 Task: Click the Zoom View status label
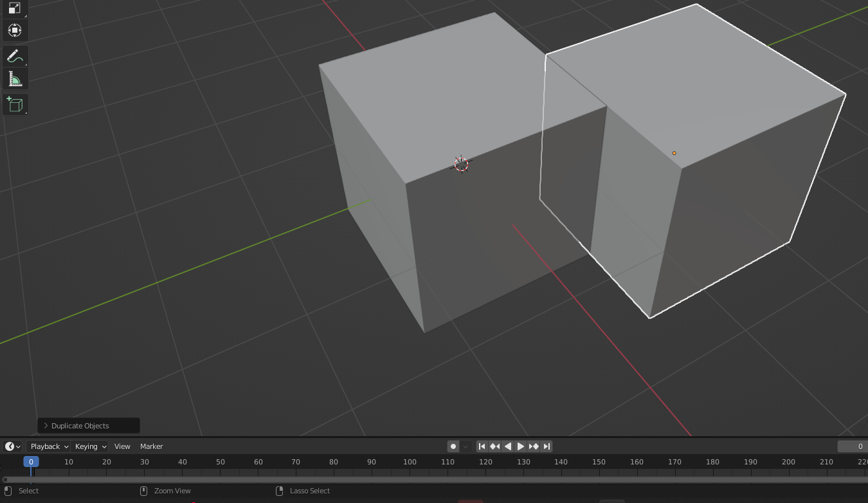pyautogui.click(x=172, y=491)
